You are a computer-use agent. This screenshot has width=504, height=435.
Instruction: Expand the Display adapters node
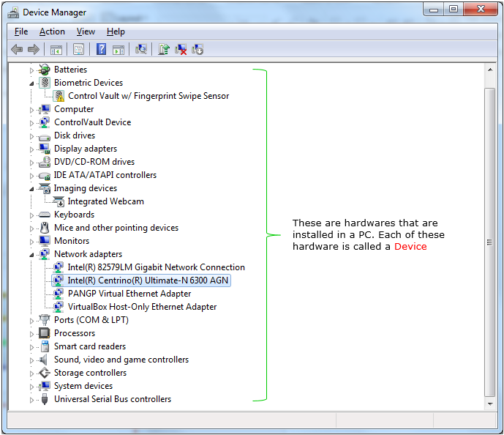[31, 149]
